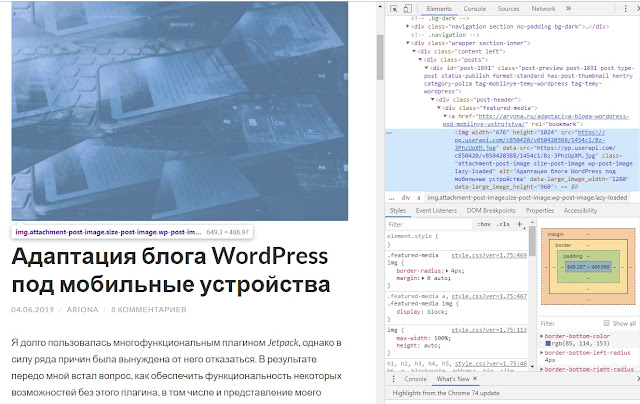Collapse the post-header div node
Image resolution: width=640 pixels, height=404 pixels.
click(433, 100)
